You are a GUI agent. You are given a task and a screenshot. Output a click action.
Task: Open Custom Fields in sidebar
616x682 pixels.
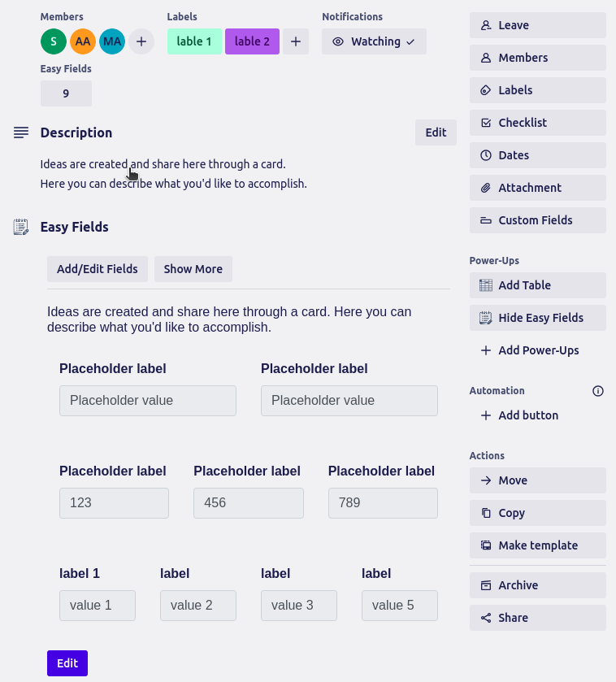tap(538, 220)
